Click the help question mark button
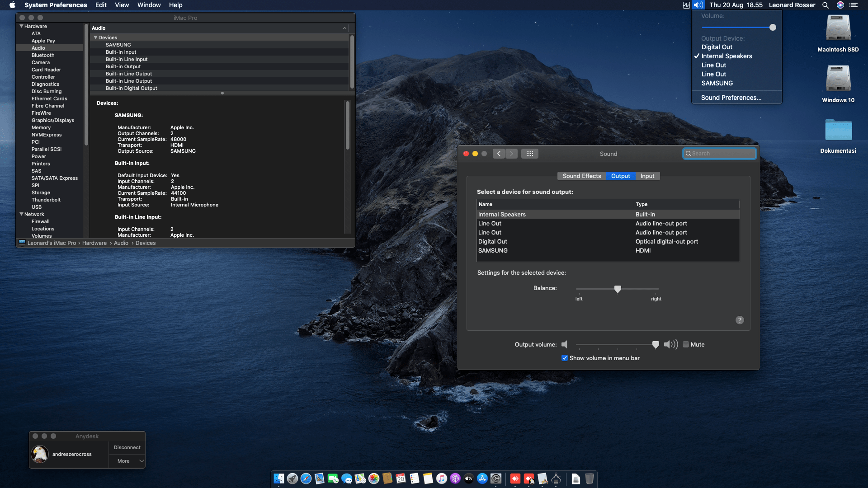This screenshot has width=868, height=488. coord(740,320)
